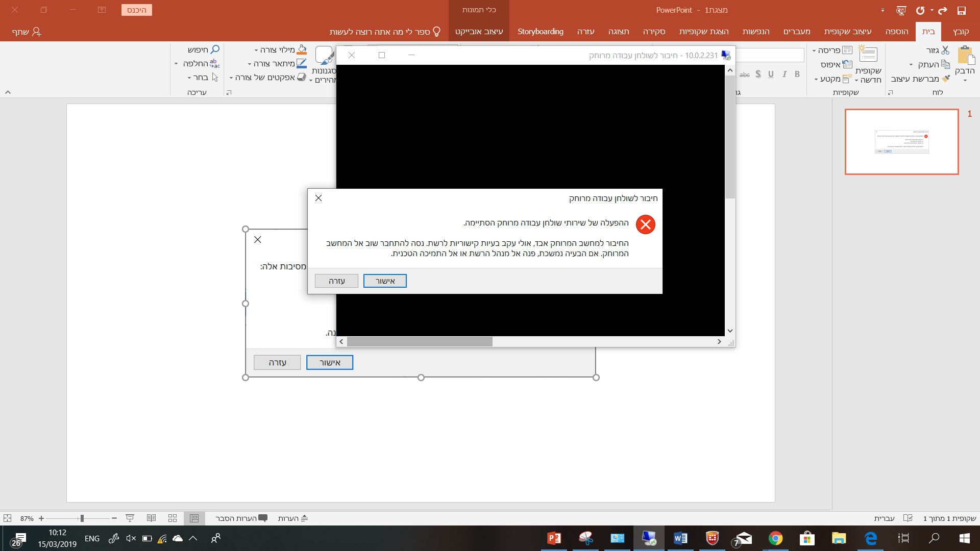Click Share (שתף) button
This screenshot has width=980, height=551.
27,32
